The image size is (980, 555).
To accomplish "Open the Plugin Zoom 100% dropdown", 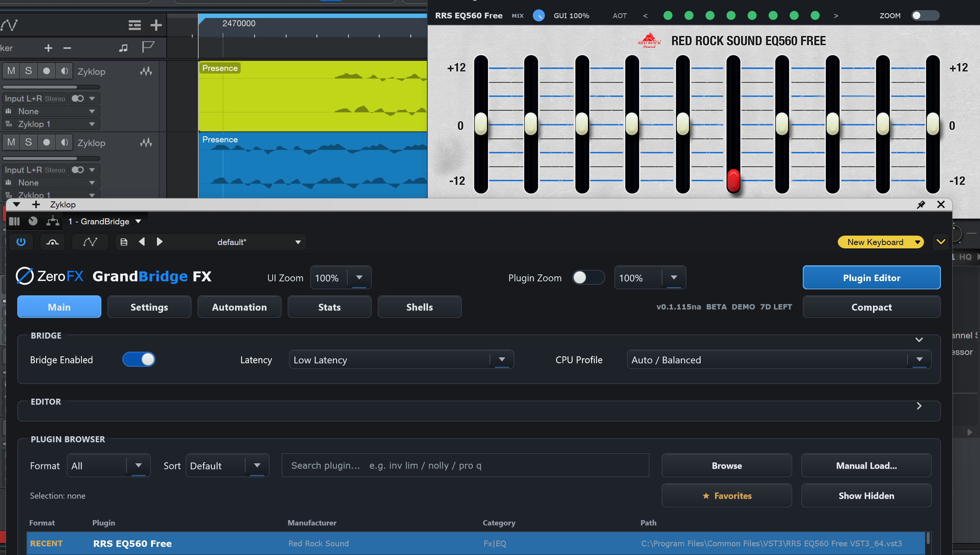I will [x=650, y=277].
